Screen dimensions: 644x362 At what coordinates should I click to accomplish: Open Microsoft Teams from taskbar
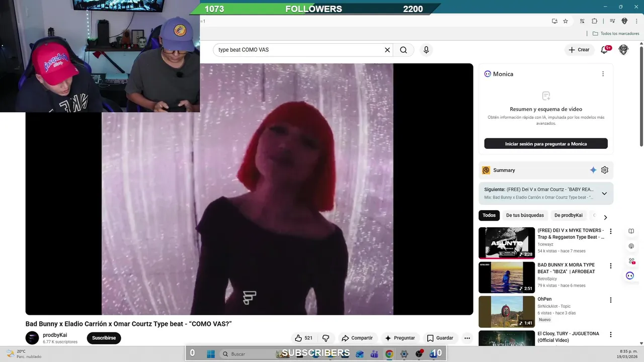374,354
